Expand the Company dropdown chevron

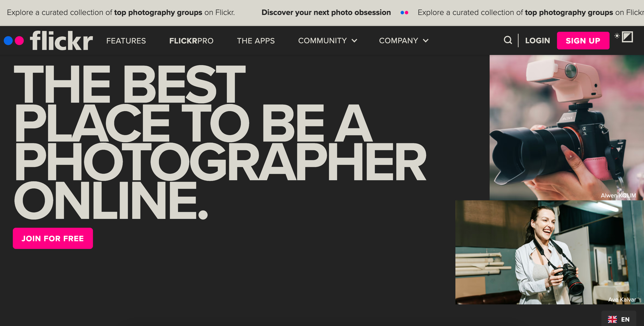[x=426, y=41]
